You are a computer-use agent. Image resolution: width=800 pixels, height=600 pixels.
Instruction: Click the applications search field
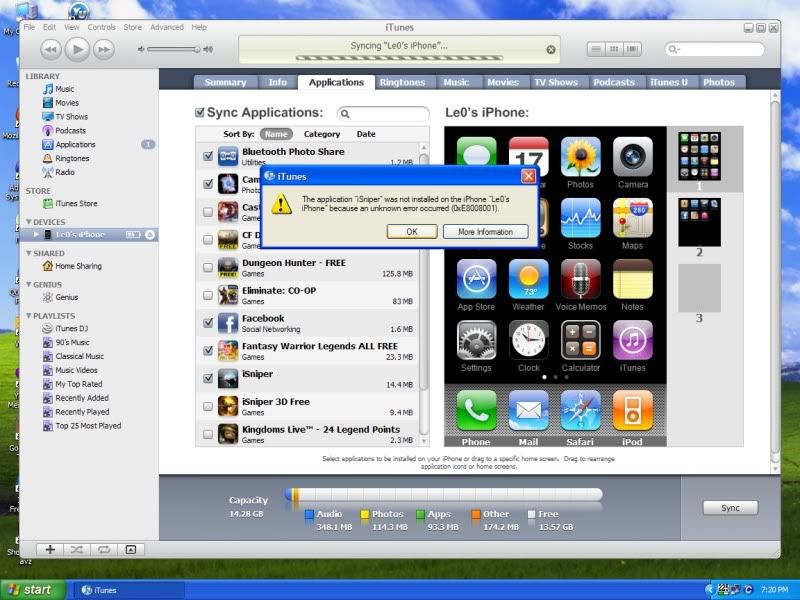383,113
